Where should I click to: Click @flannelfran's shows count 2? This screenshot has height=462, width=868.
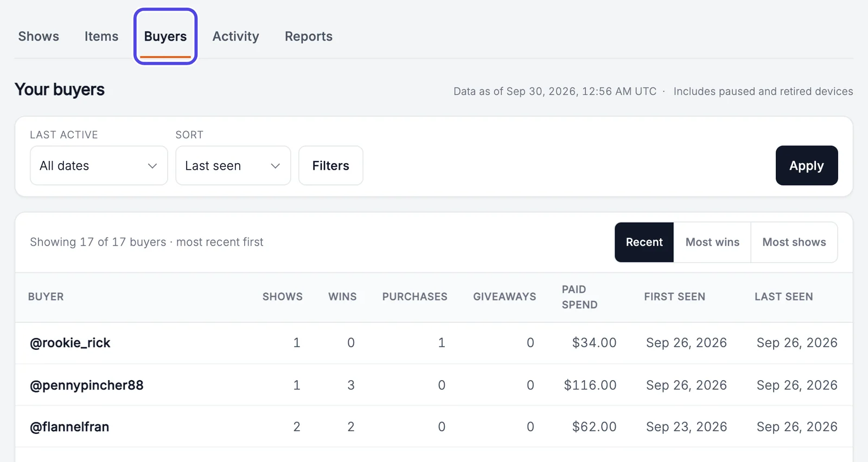click(297, 427)
